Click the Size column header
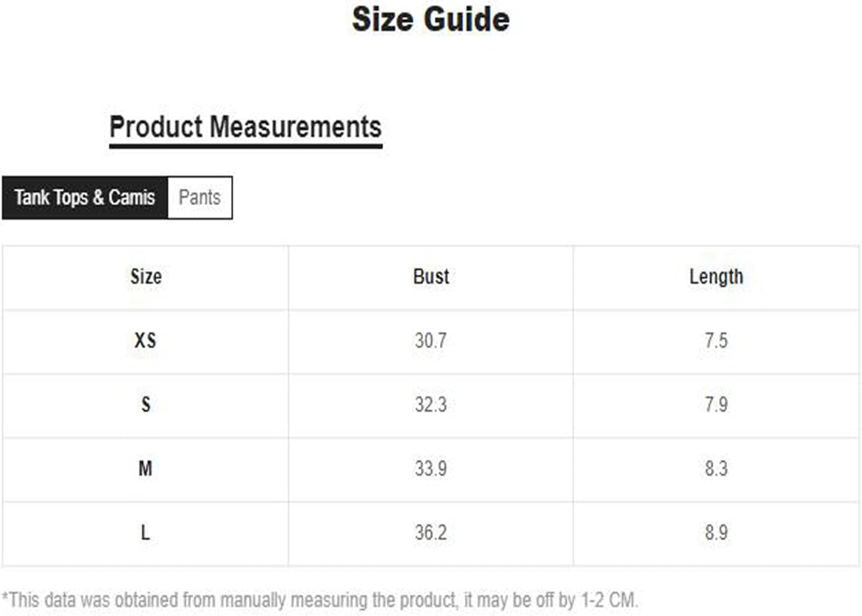This screenshot has height=616, width=862. (146, 277)
